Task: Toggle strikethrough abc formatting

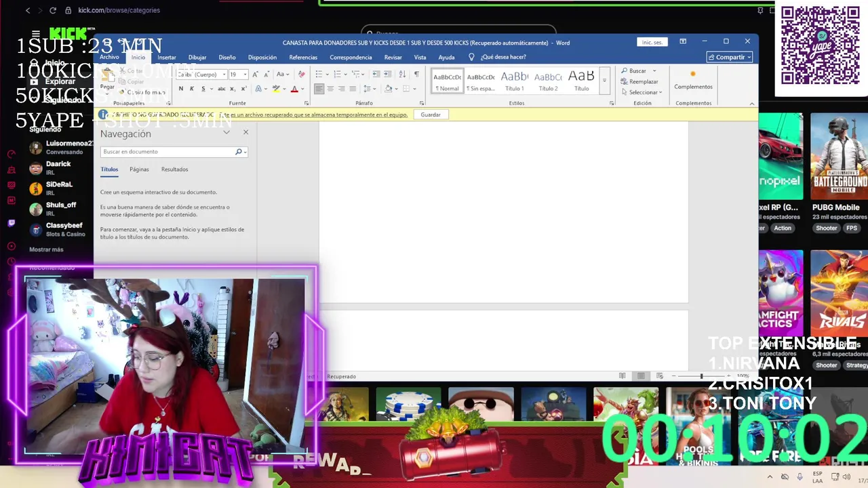Action: click(221, 89)
